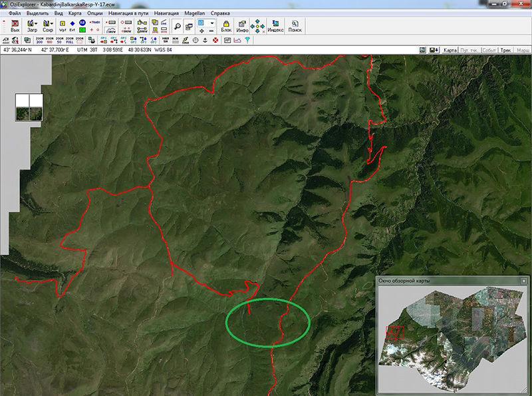Click the cyan funnel filter icon

tap(247, 40)
